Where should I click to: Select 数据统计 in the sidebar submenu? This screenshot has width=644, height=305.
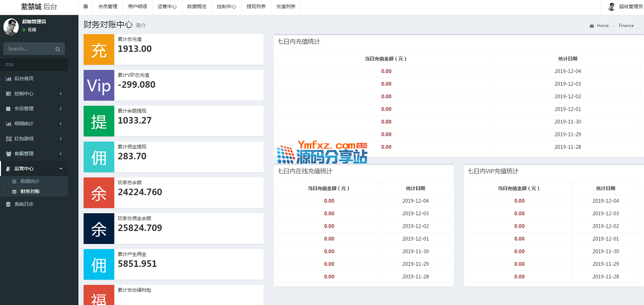tap(30, 182)
